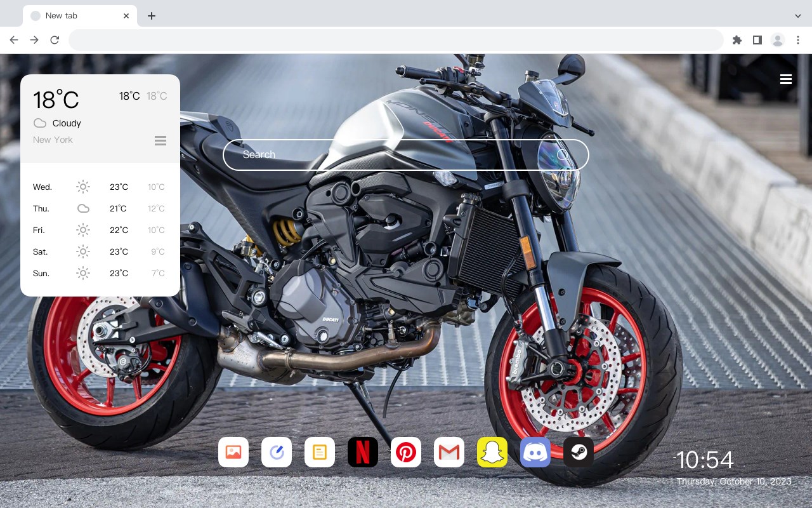This screenshot has width=812, height=508.
Task: Click the 10:54 clock display
Action: click(705, 460)
